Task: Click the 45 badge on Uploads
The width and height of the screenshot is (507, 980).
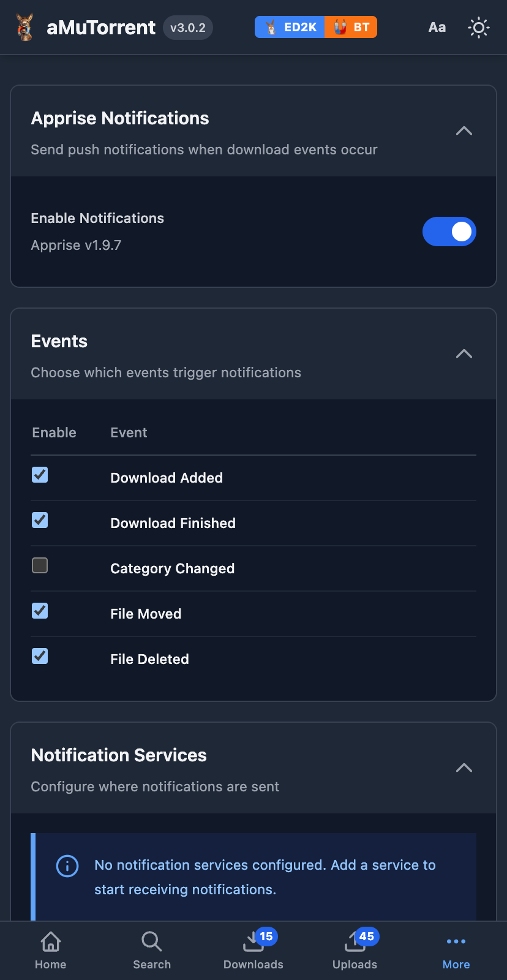Action: click(367, 937)
